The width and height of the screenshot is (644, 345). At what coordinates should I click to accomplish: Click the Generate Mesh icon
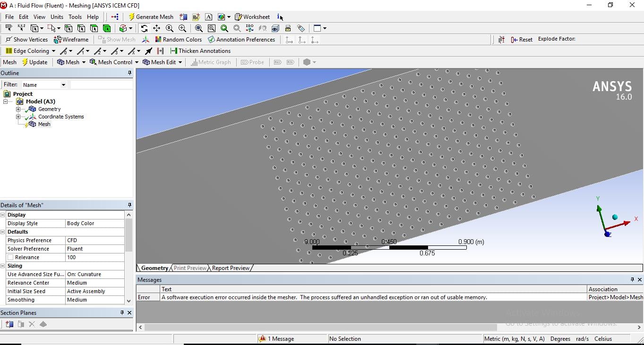(x=151, y=17)
